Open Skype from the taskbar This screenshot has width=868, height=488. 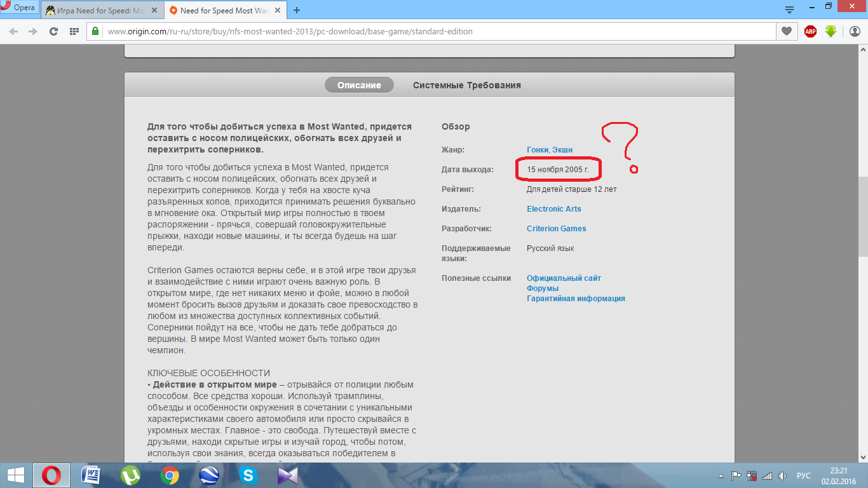coord(248,475)
